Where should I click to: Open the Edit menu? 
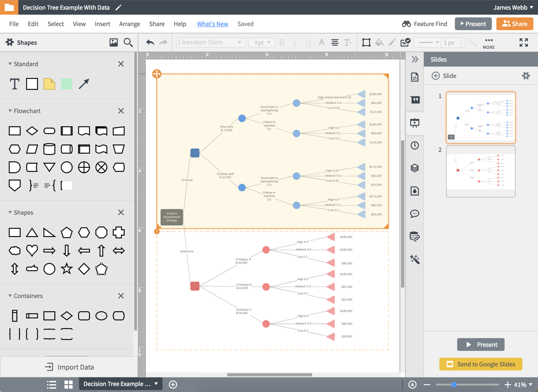pos(33,24)
